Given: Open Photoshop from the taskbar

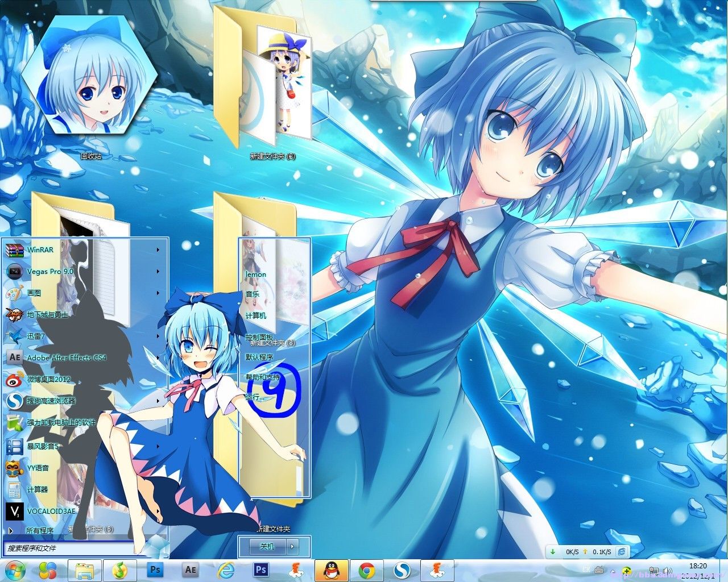Looking at the screenshot, I should click(x=155, y=569).
